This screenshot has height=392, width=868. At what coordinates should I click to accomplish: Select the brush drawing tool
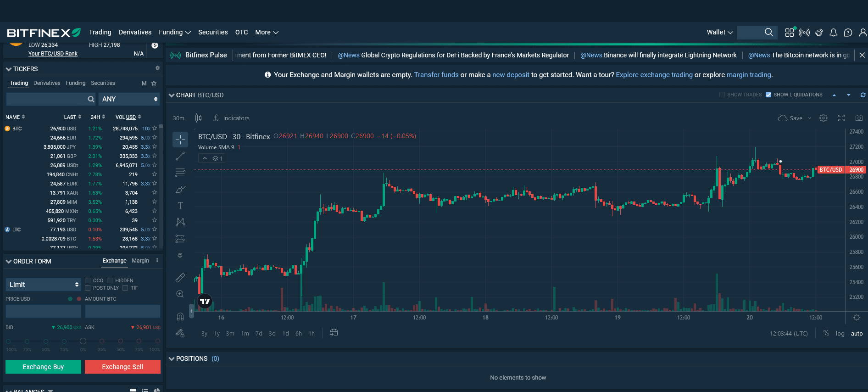tap(180, 189)
